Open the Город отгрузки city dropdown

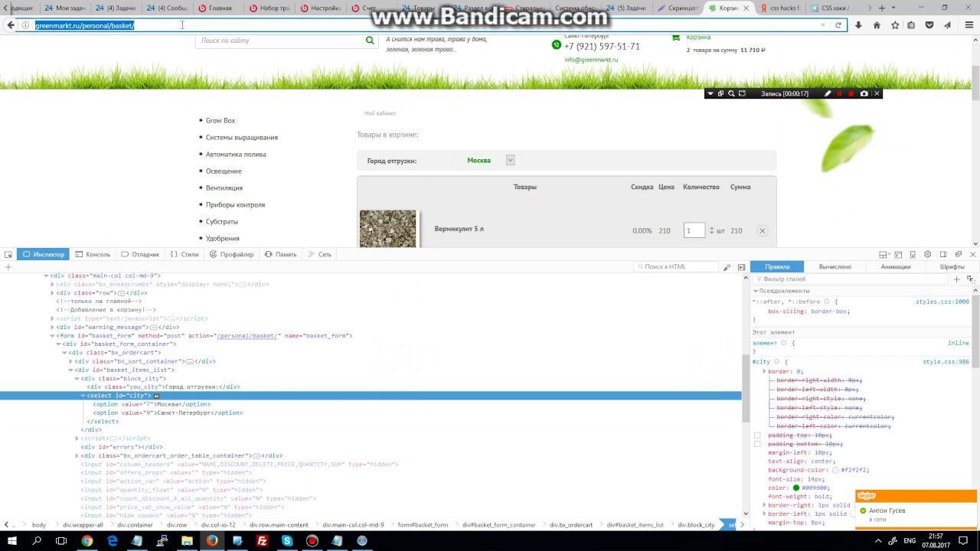click(511, 160)
